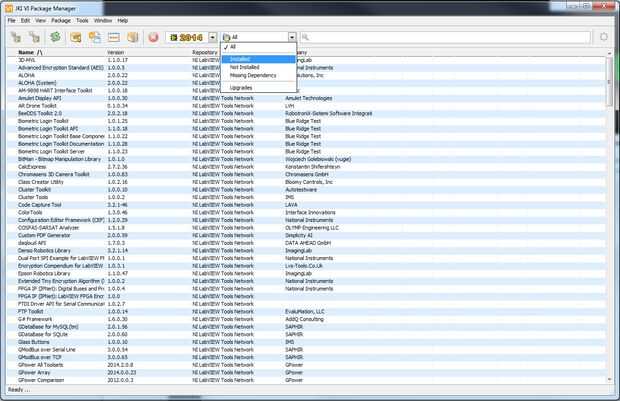
Task: Click the green refresh package list icon
Action: pos(55,37)
